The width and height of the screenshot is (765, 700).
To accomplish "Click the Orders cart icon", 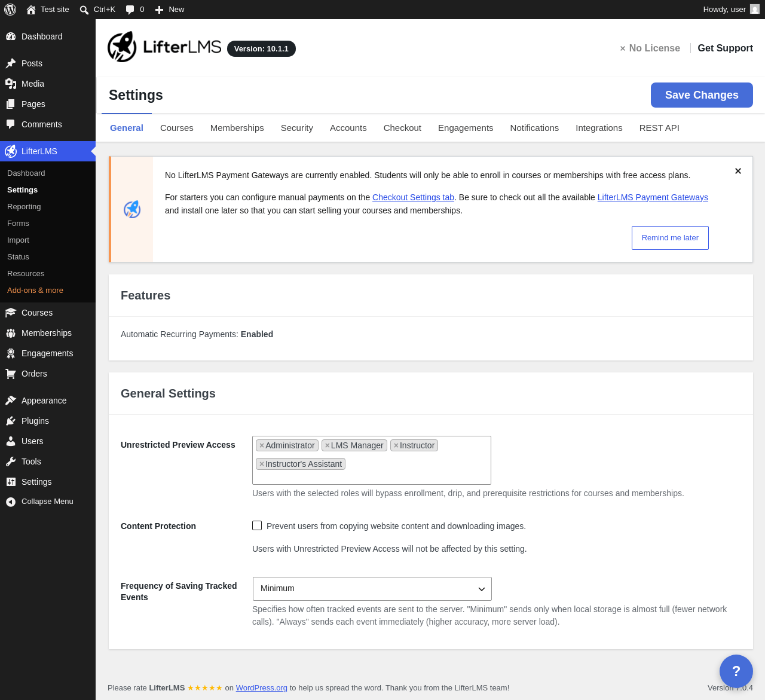I will pyautogui.click(x=11, y=374).
